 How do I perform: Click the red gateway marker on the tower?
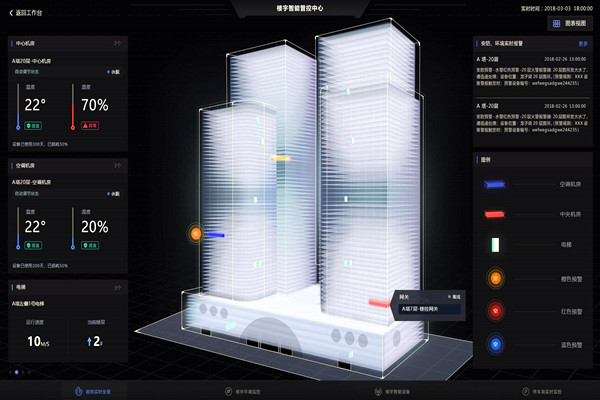[380, 302]
